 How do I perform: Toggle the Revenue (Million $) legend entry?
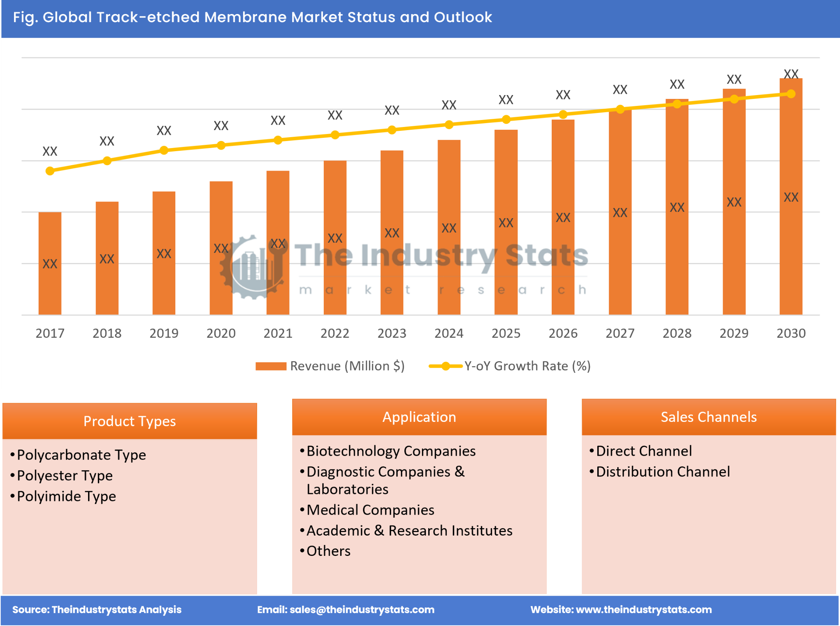347,366
